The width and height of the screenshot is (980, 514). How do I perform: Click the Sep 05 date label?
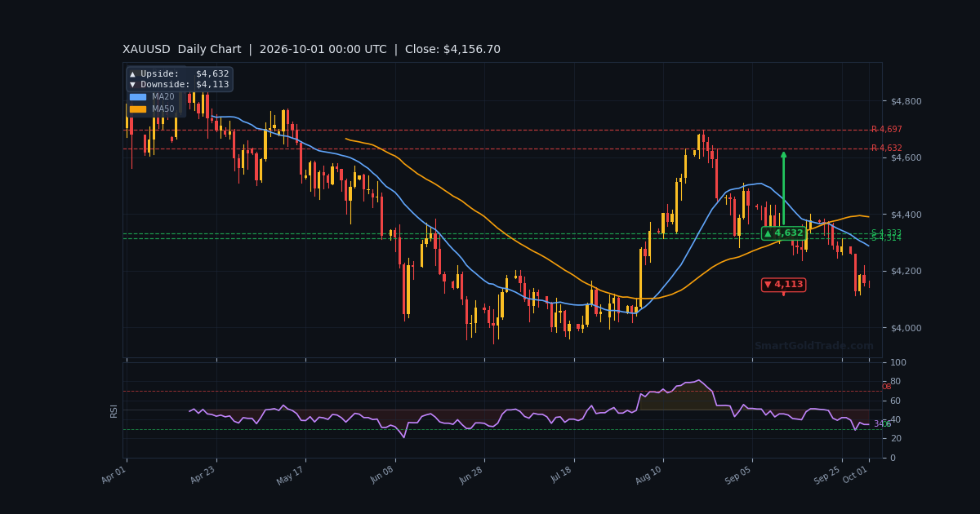[x=739, y=476]
